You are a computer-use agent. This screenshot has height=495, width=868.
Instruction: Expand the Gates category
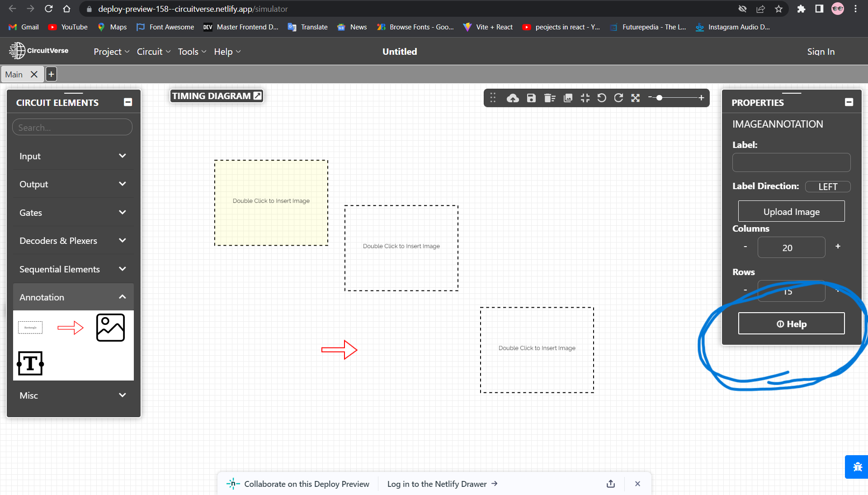73,213
